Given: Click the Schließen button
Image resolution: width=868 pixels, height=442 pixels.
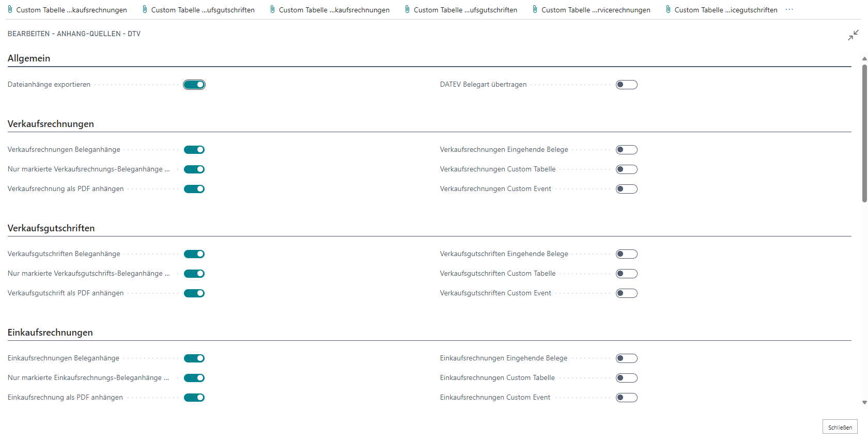Looking at the screenshot, I should pos(840,427).
